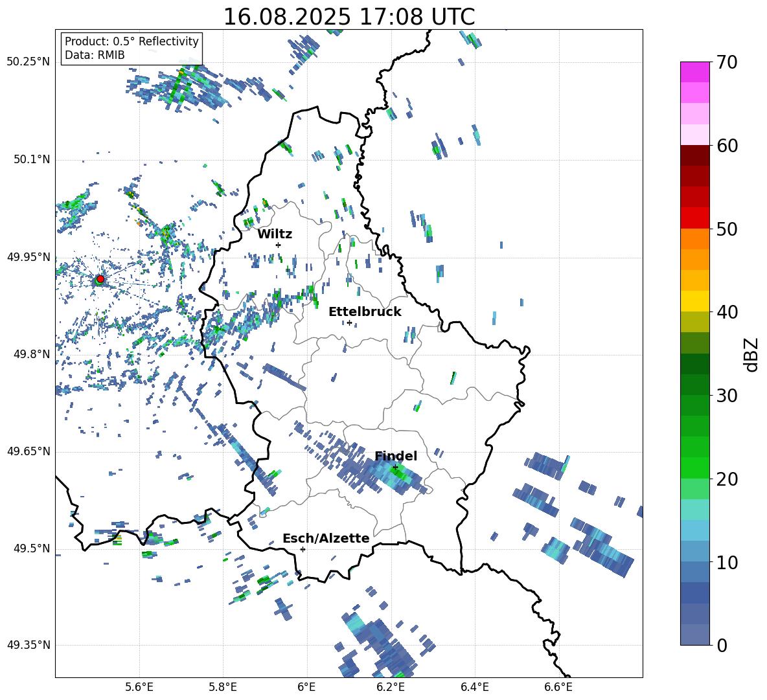Click the 49.5°N latitude tick label
This screenshot has height=700, width=767.
pyautogui.click(x=31, y=548)
